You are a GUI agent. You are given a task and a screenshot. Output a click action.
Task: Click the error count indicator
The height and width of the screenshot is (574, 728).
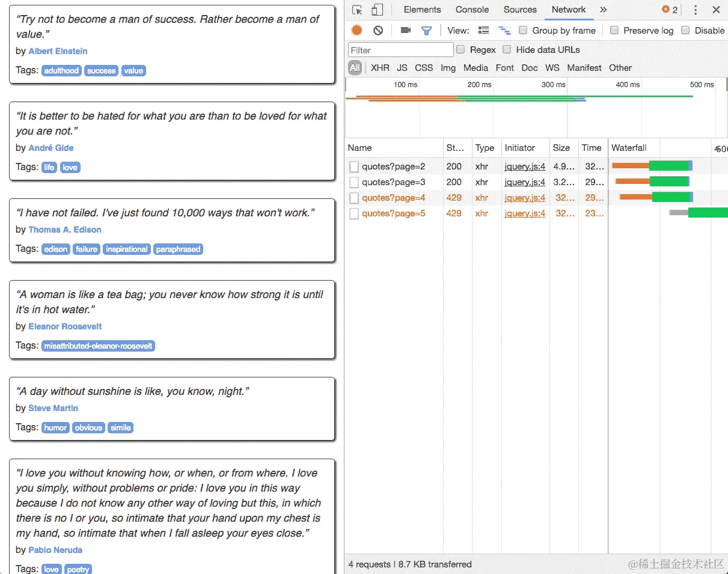pos(670,10)
